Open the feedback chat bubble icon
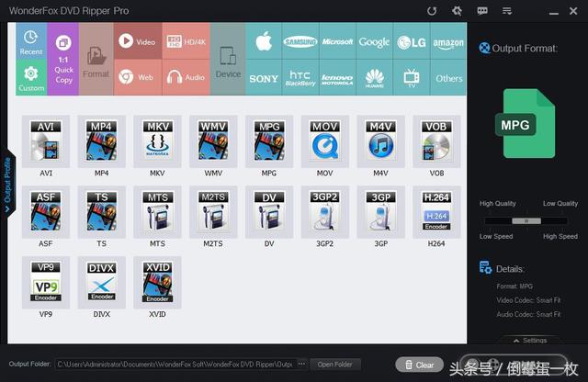588x382 pixels. pos(483,11)
